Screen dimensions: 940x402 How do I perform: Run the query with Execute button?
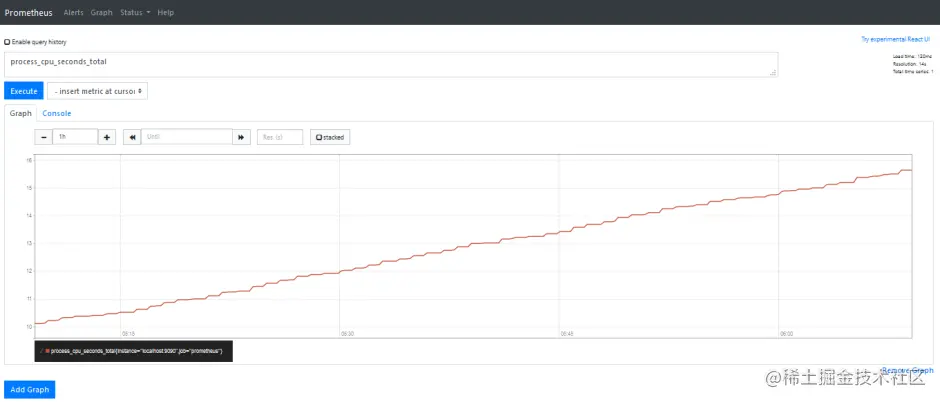24,91
